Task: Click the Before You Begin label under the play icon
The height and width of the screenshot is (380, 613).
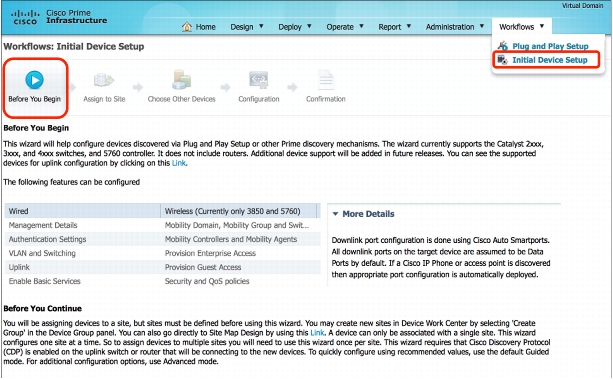Action: [34, 99]
